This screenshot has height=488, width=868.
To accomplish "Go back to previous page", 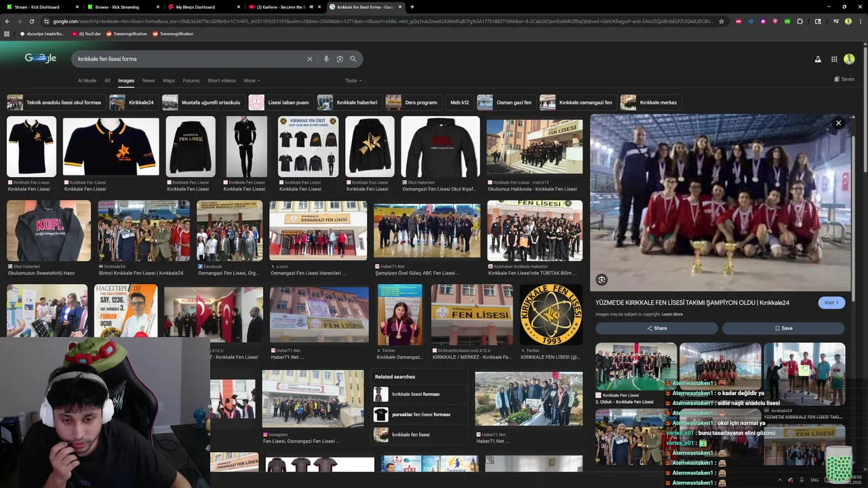I will 7,21.
